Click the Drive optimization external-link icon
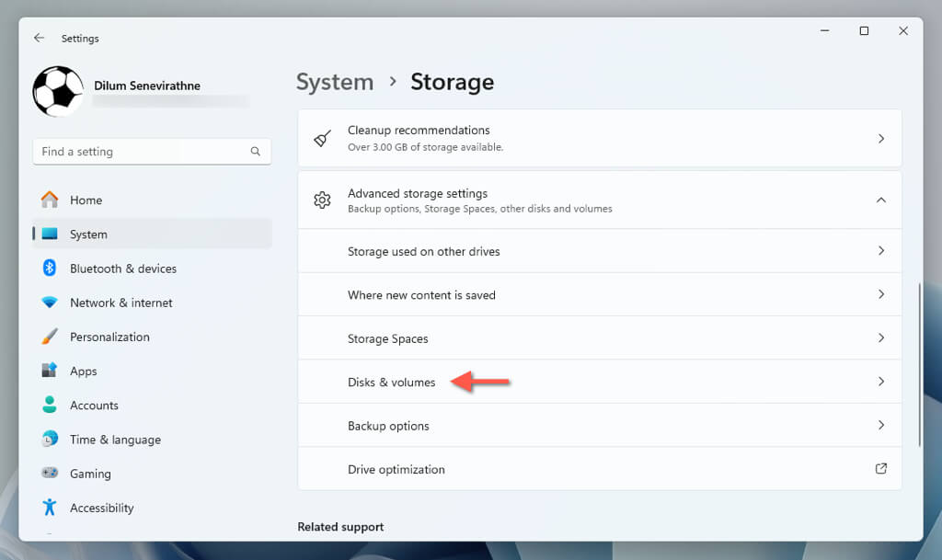This screenshot has width=942, height=560. (880, 469)
